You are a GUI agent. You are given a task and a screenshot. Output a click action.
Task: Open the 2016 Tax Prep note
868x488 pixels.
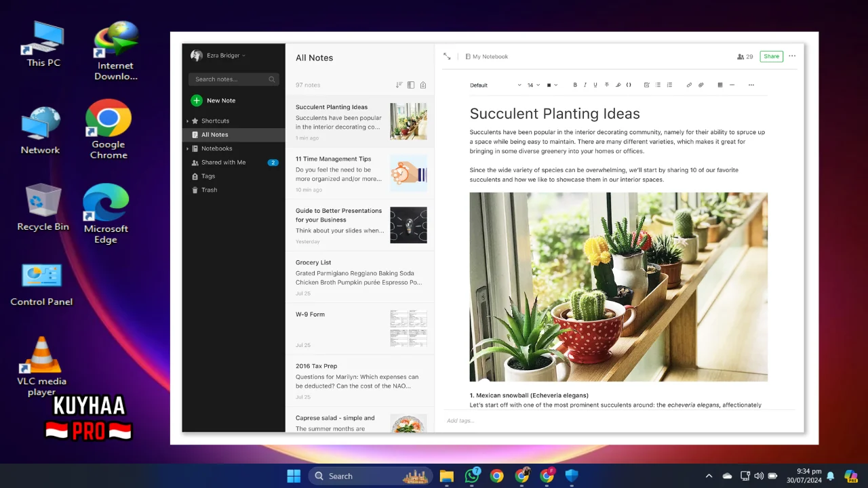click(x=360, y=381)
